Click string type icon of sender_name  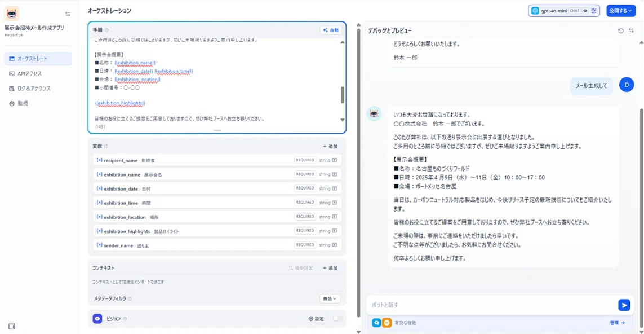point(335,245)
